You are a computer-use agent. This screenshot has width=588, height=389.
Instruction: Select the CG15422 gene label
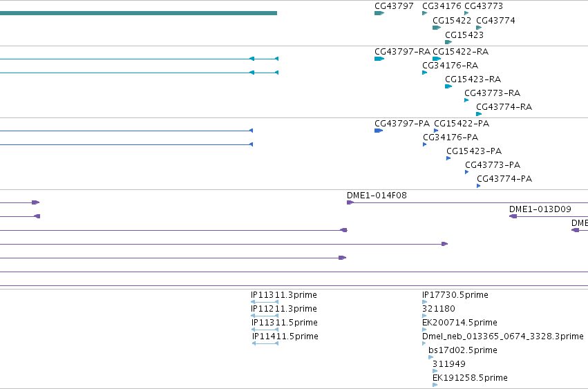pyautogui.click(x=451, y=21)
